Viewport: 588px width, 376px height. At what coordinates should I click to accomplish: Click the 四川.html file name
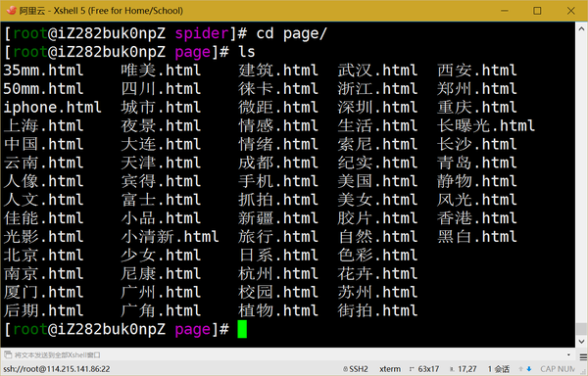point(161,89)
